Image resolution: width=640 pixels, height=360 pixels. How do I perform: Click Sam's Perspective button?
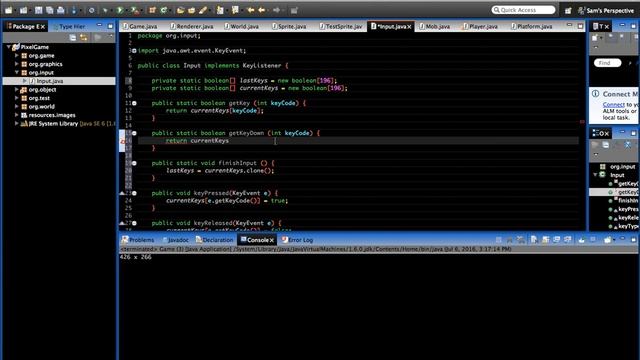pyautogui.click(x=607, y=11)
